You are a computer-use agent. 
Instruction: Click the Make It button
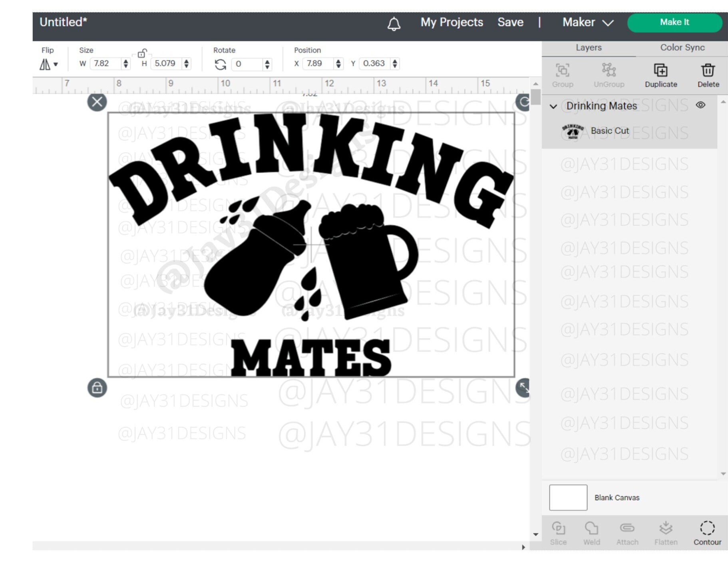pyautogui.click(x=674, y=22)
